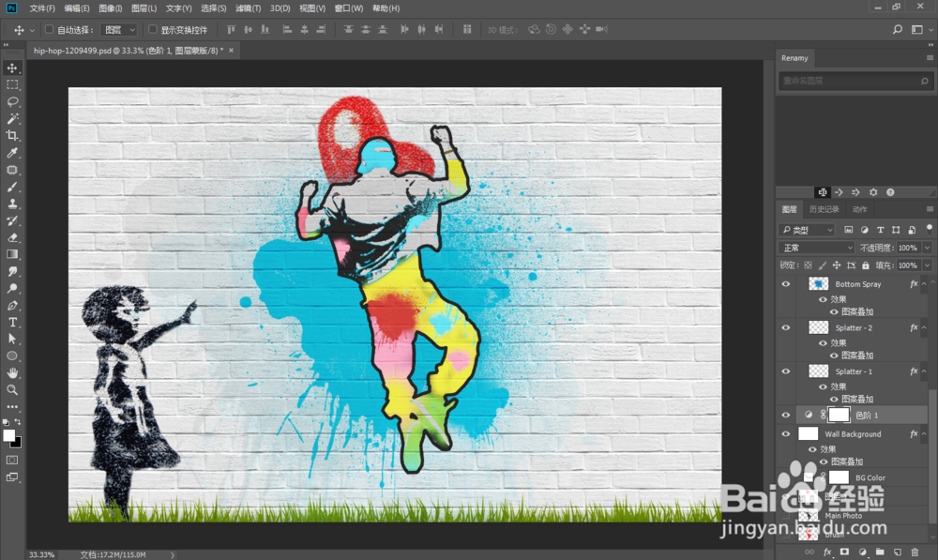Select the Move tool
The image size is (938, 560).
[x=12, y=68]
